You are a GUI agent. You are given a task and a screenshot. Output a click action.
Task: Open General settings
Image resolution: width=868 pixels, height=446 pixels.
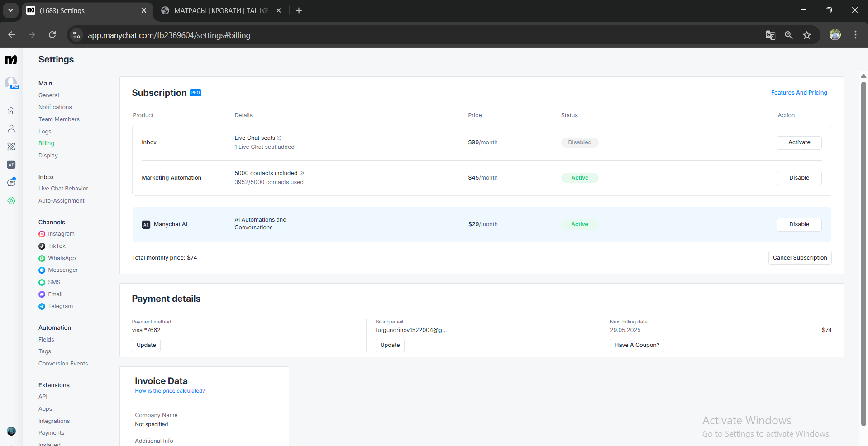(49, 95)
